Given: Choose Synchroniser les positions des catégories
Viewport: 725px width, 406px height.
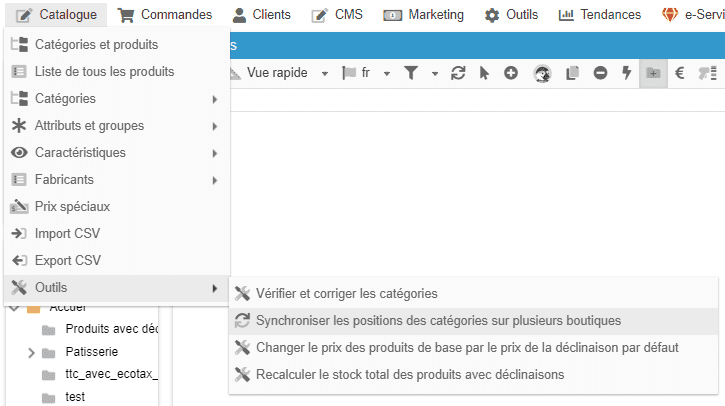Looking at the screenshot, I should click(x=438, y=321).
